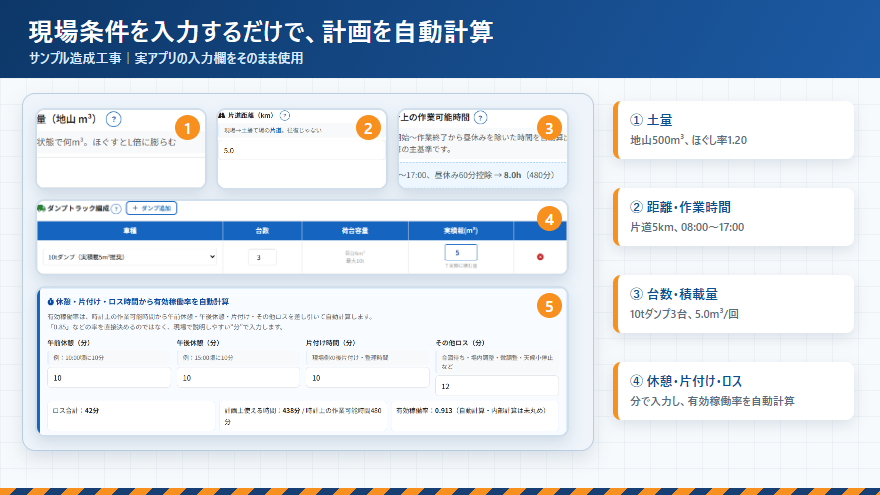Image resolution: width=880 pixels, height=495 pixels.
Task: Click the 計画上使える時間：438分 summary box
Action: (x=303, y=416)
